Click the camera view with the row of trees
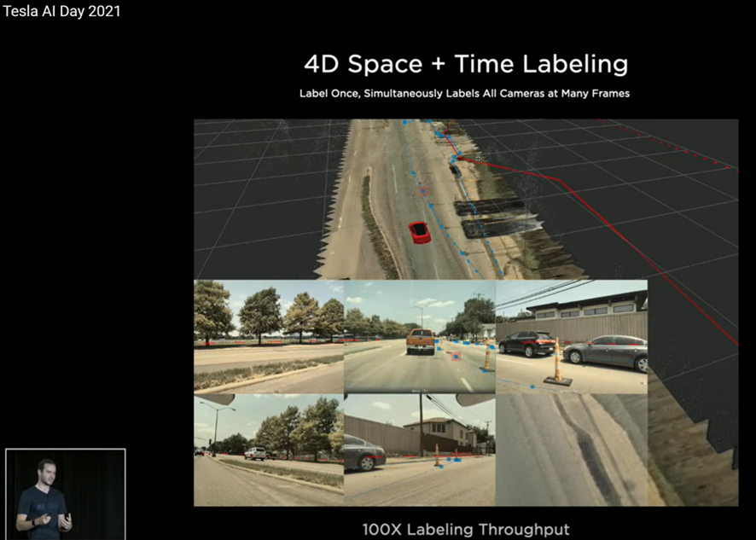756x540 pixels. [x=269, y=336]
